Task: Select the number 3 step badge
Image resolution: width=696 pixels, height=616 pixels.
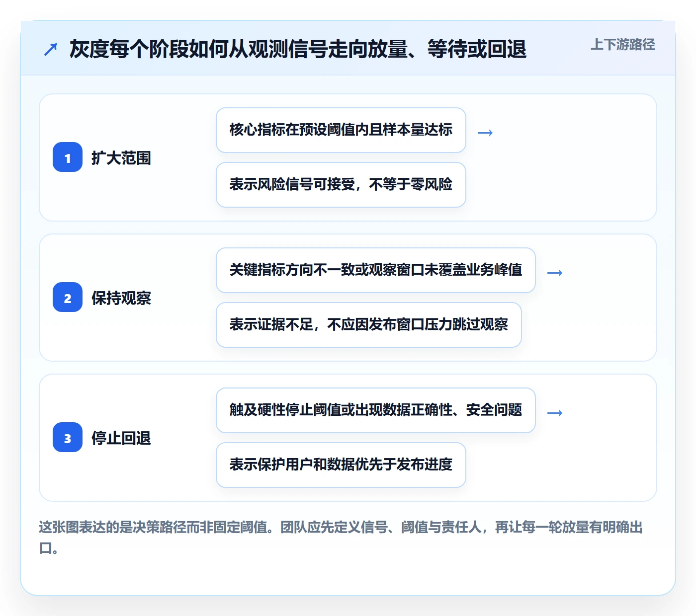Action: (x=68, y=438)
